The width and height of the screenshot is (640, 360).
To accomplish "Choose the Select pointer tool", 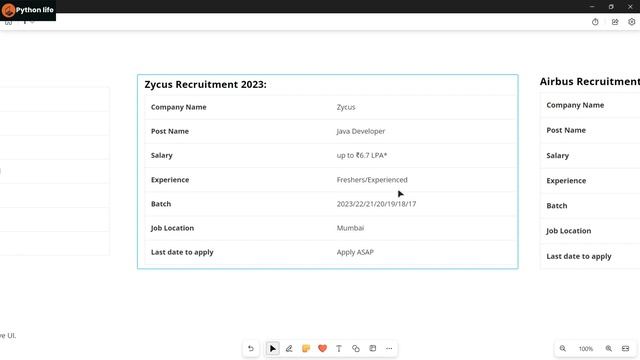I will 273,349.
